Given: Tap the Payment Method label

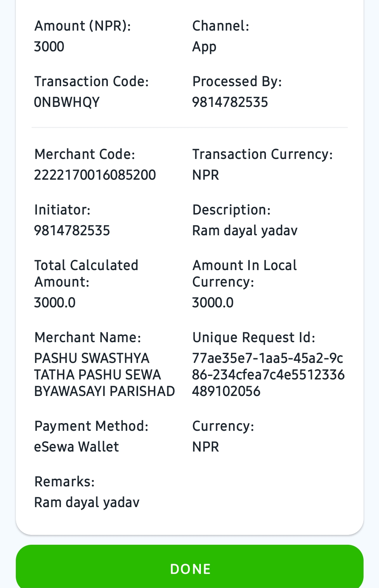Looking at the screenshot, I should click(x=91, y=426).
